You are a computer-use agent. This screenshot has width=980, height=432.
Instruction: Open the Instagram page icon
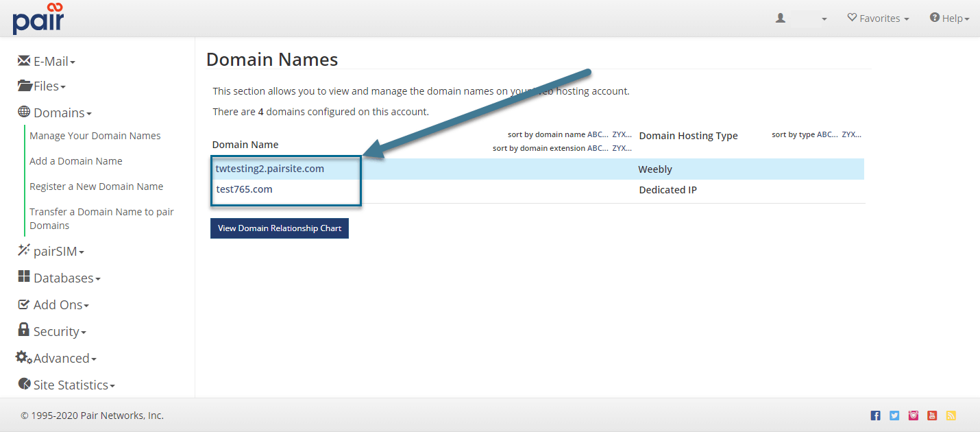[x=914, y=416]
